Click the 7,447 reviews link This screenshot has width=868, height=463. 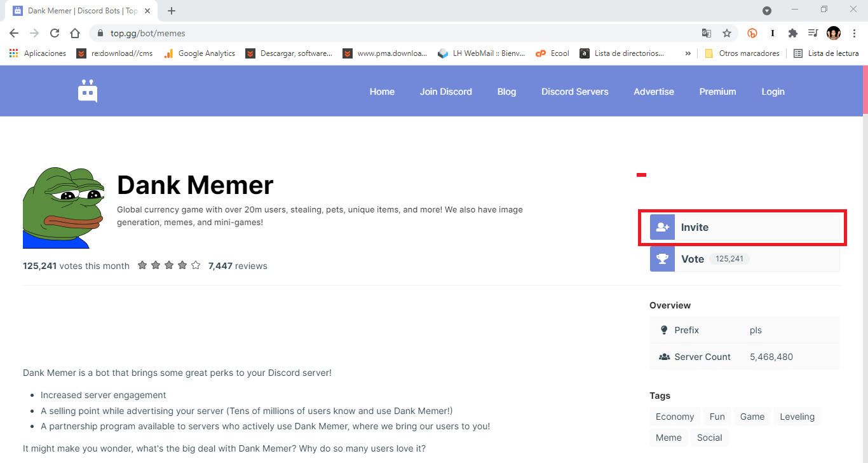(x=238, y=266)
